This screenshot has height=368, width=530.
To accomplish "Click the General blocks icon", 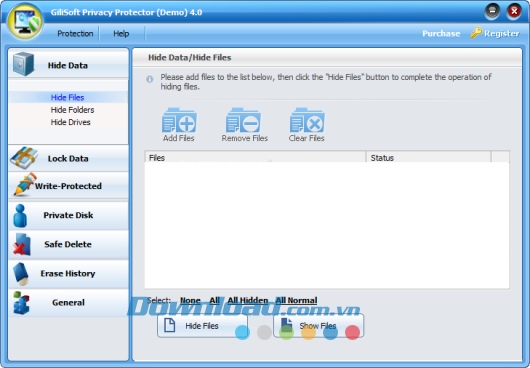I will pyautogui.click(x=21, y=303).
